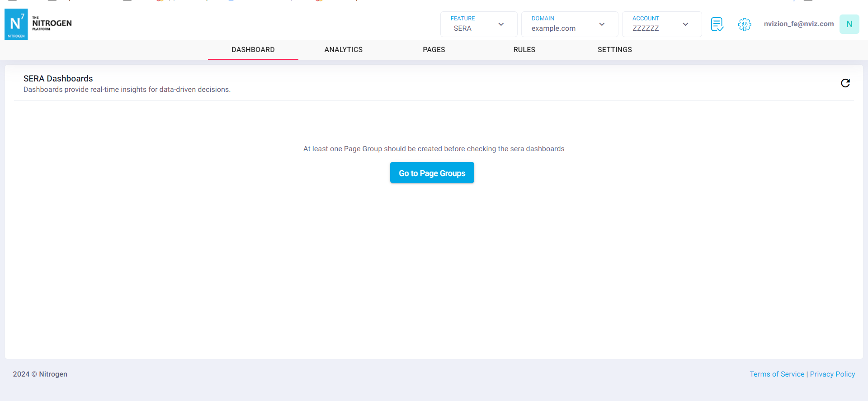The width and height of the screenshot is (868, 401).
Task: Open the checklist document icon in header
Action: (x=717, y=24)
